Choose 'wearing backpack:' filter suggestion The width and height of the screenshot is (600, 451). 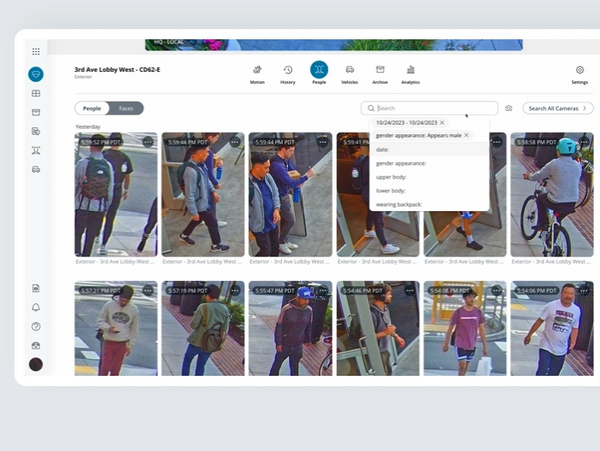pyautogui.click(x=400, y=204)
